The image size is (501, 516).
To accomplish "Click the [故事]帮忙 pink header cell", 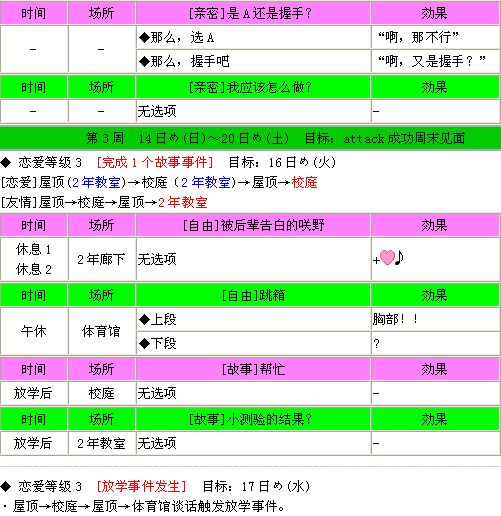I will pos(253,369).
